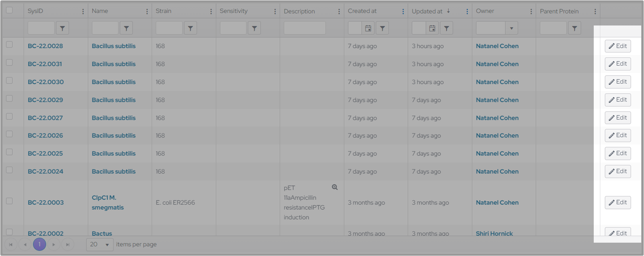Click the filter icon under Strain column
Image resolution: width=644 pixels, height=256 pixels.
click(190, 28)
